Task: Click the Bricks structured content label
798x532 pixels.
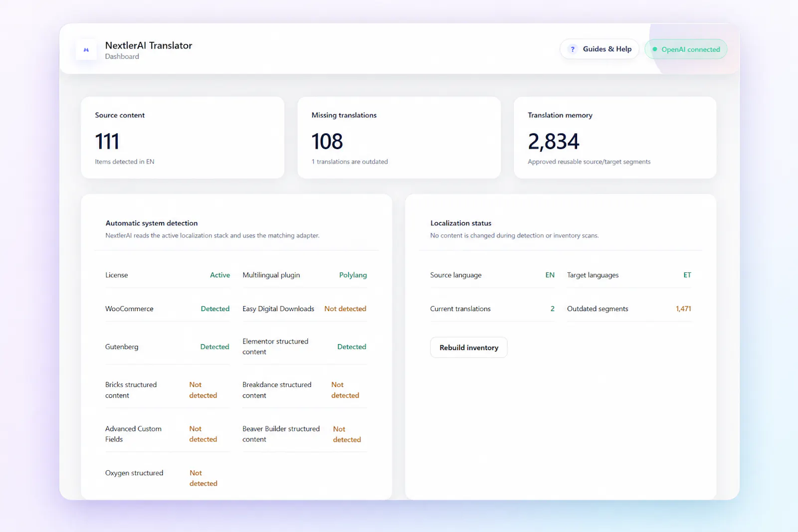Action: point(131,390)
